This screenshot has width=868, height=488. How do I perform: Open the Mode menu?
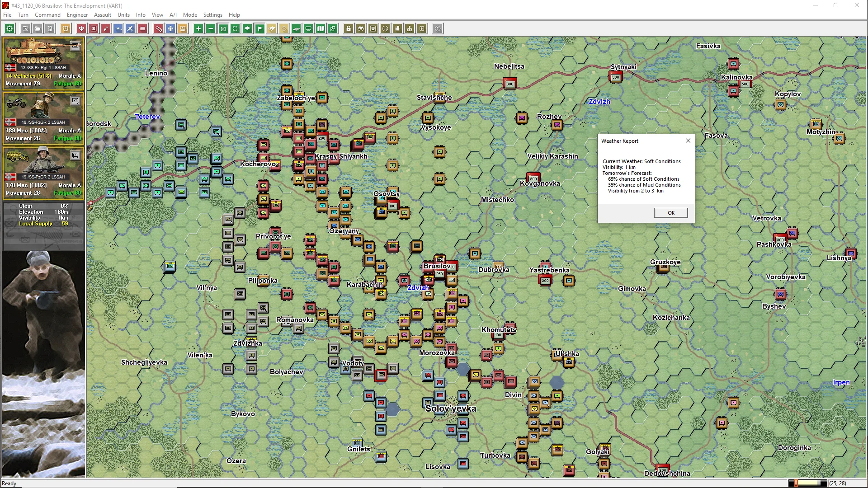(x=190, y=15)
